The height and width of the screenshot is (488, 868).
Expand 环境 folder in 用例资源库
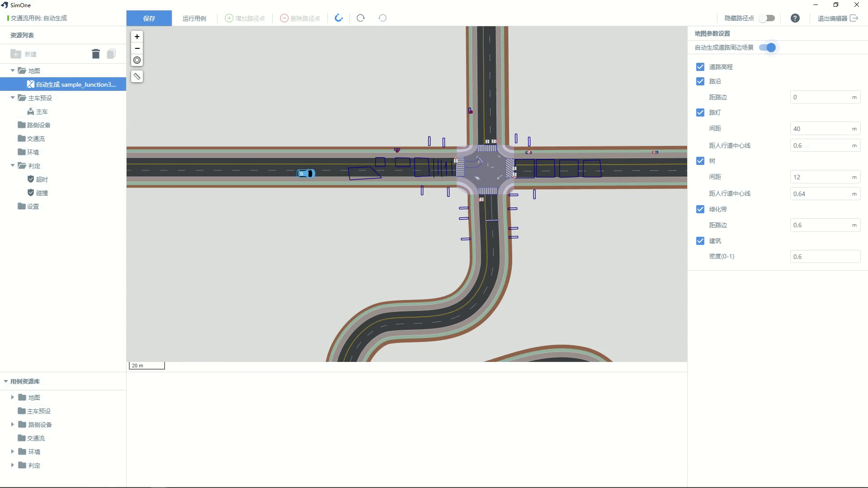(13, 451)
